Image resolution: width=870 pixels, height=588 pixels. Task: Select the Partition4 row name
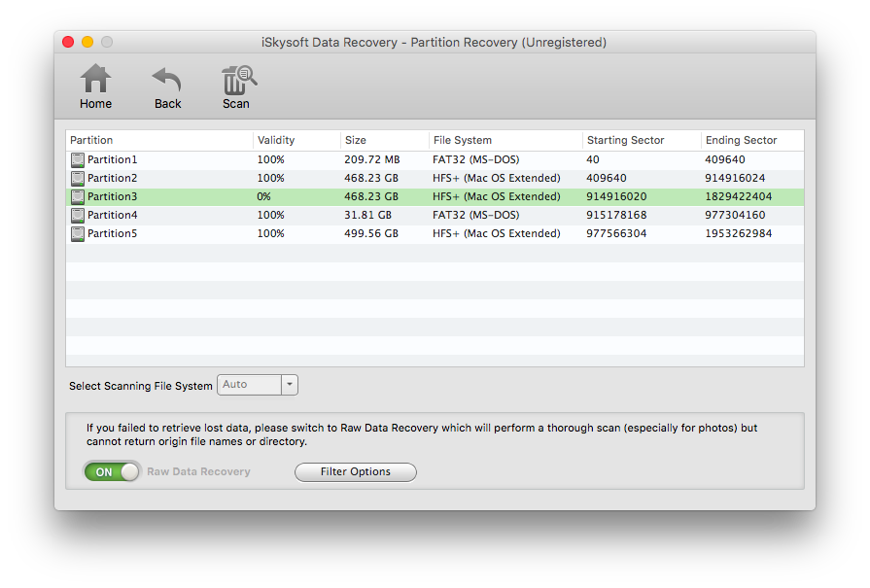click(x=112, y=215)
